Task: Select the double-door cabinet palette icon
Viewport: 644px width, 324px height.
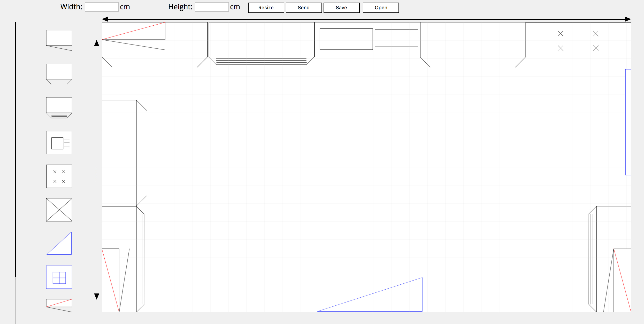Action: [59, 74]
